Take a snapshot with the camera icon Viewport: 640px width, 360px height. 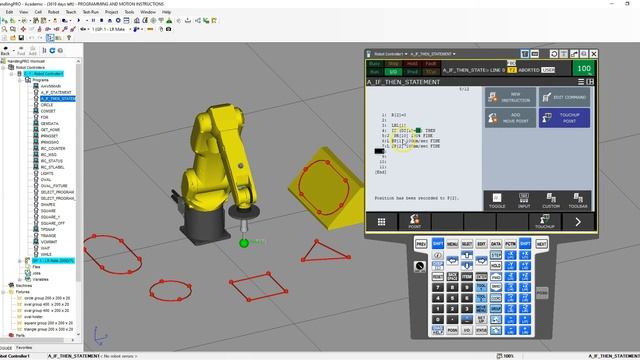tap(169, 29)
